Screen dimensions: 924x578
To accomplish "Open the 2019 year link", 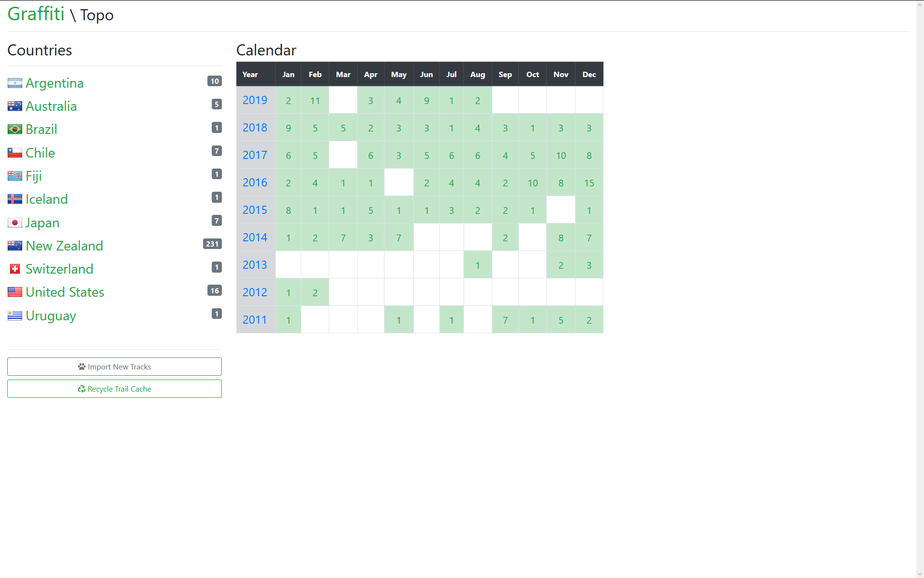I will 255,100.
